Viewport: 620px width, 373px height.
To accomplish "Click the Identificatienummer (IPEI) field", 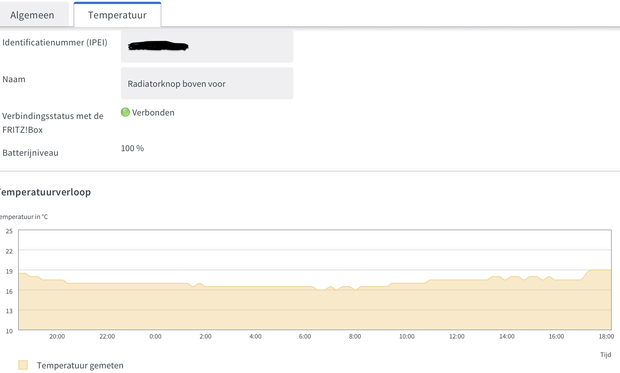I will pos(207,46).
